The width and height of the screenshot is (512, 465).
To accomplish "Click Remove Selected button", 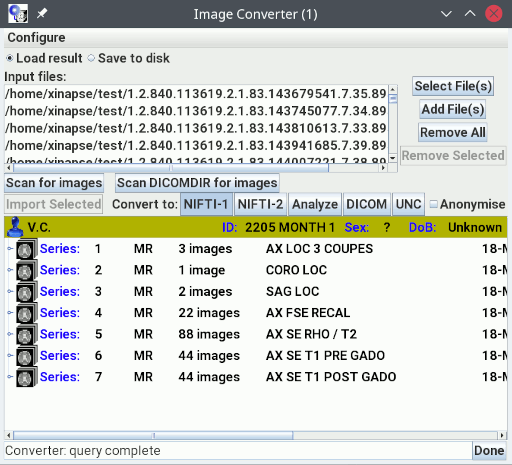I will 453,155.
